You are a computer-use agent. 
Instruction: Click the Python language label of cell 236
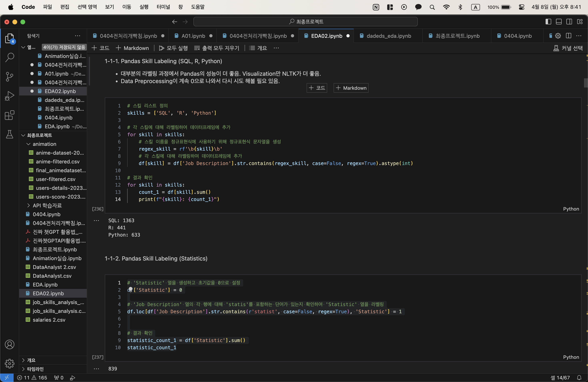571,209
